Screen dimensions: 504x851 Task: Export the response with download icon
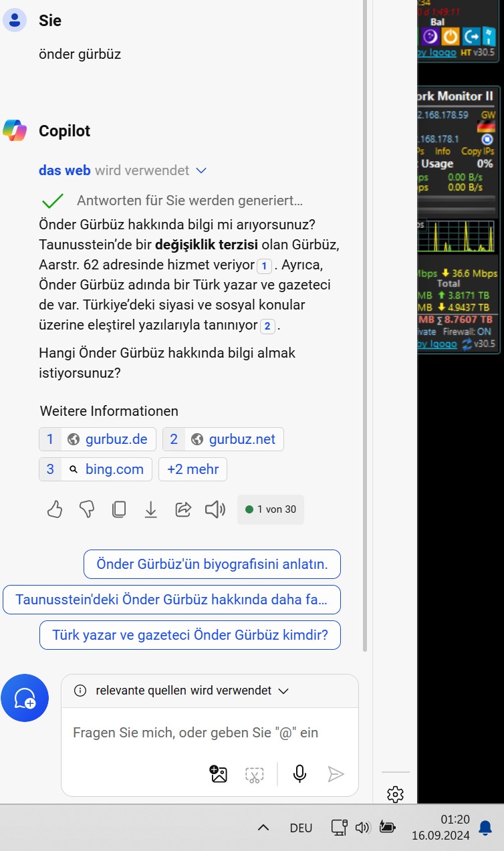click(x=151, y=510)
